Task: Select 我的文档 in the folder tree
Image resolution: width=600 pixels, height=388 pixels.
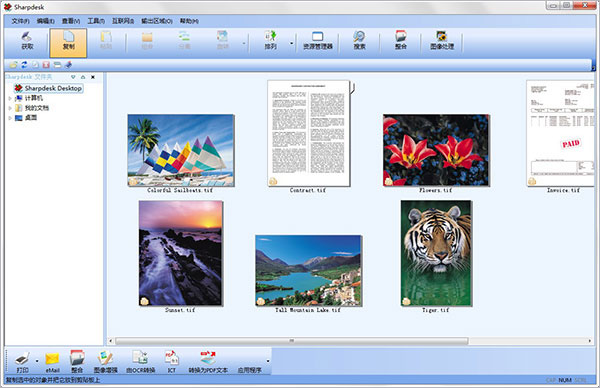Action: [x=37, y=108]
